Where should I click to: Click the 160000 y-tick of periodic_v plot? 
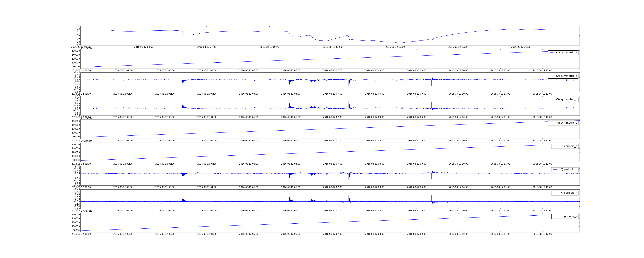coord(76,215)
